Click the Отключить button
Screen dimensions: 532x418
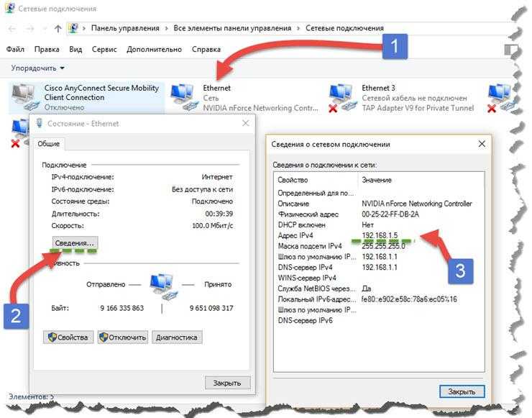[123, 337]
